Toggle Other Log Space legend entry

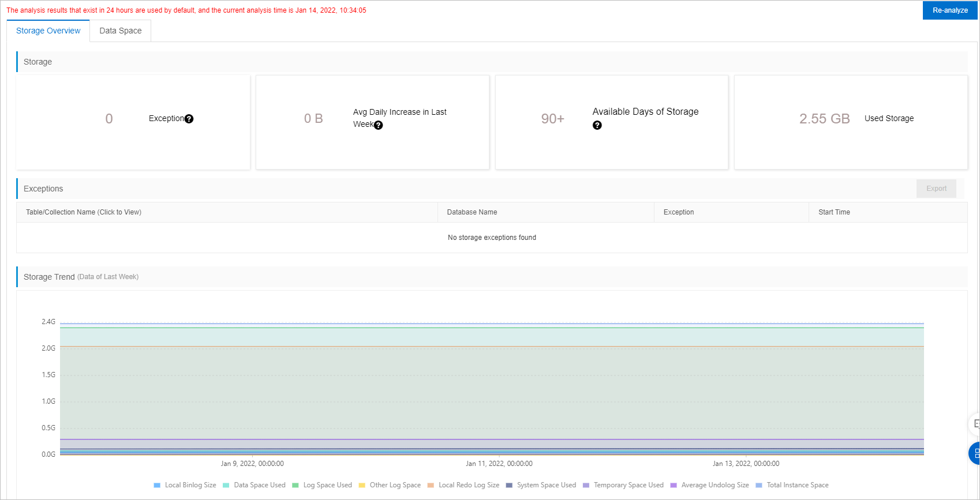point(390,485)
